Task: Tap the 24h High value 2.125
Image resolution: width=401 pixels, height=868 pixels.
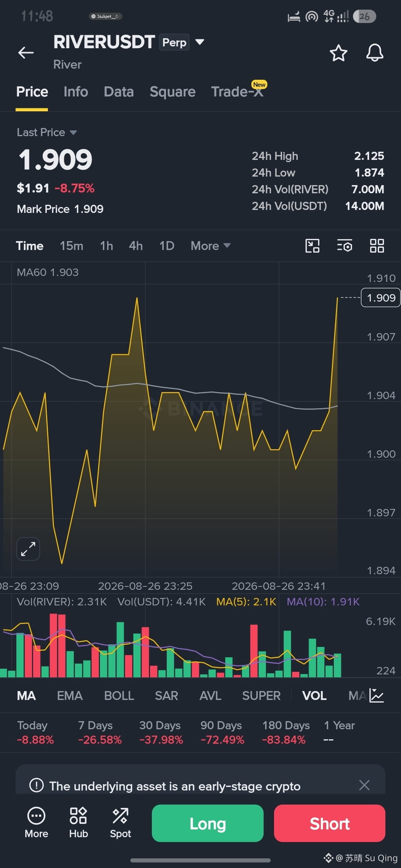Action: tap(369, 156)
